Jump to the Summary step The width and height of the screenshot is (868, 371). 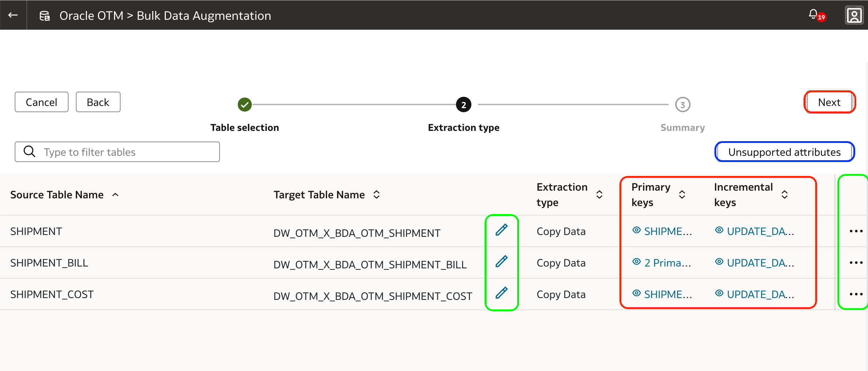click(683, 105)
